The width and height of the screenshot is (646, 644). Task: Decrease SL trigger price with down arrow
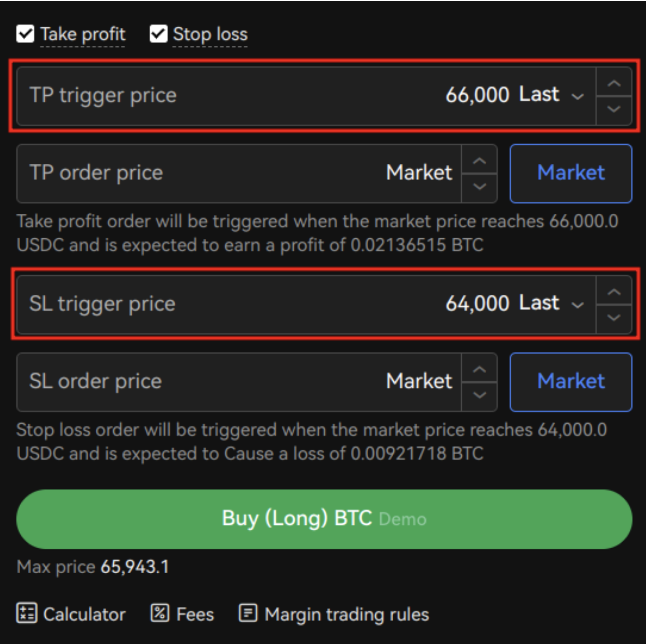pos(614,318)
